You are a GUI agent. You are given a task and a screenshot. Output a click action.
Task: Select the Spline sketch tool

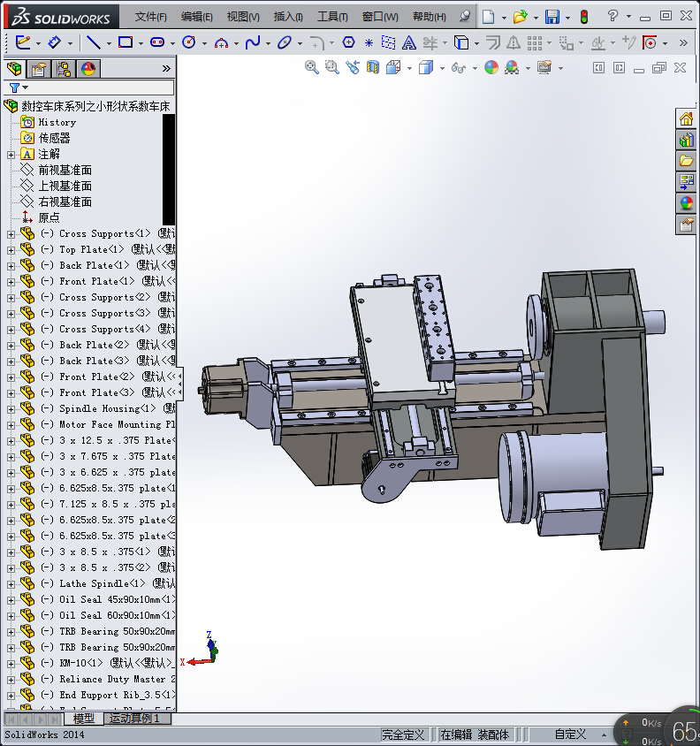pos(253,42)
